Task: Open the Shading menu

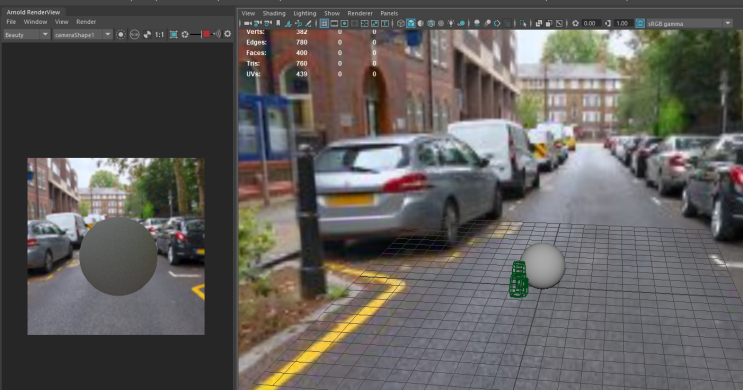Action: [274, 13]
